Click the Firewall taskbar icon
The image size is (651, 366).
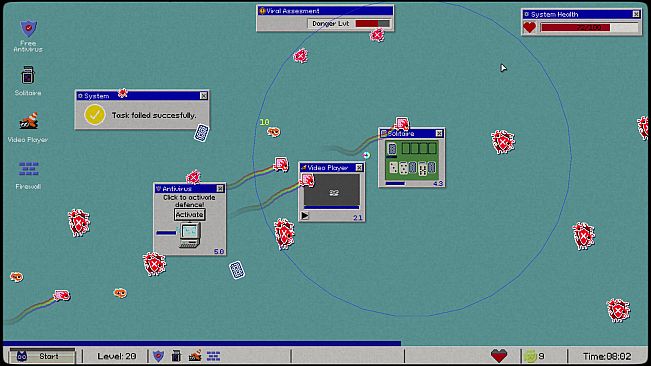tap(213, 356)
